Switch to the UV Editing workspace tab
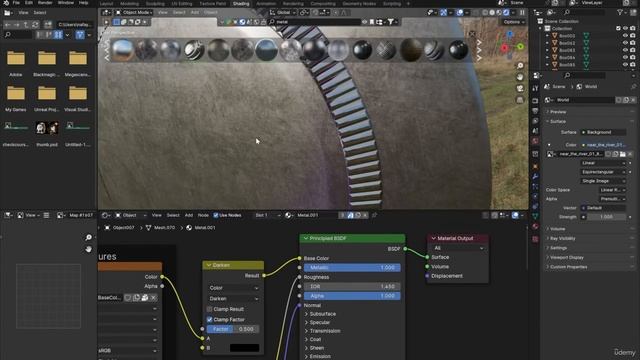Image resolution: width=640 pixels, height=360 pixels. click(182, 3)
